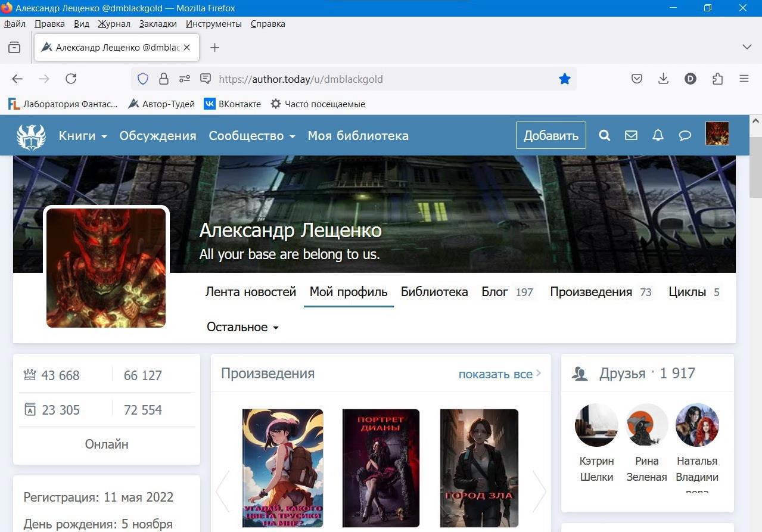Click the site search magnifier icon

[x=604, y=136]
